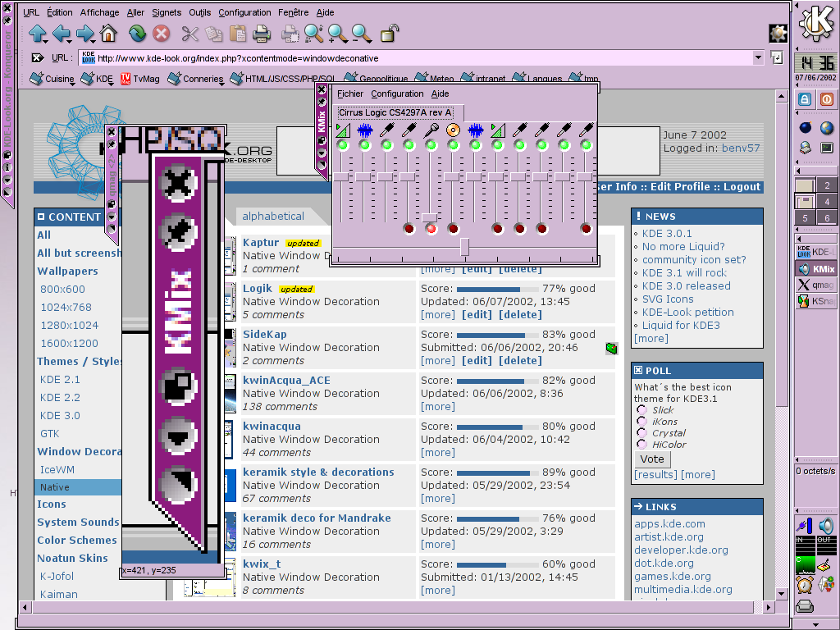
Task: Open the URL history dropdown arrow
Action: pyautogui.click(x=758, y=58)
